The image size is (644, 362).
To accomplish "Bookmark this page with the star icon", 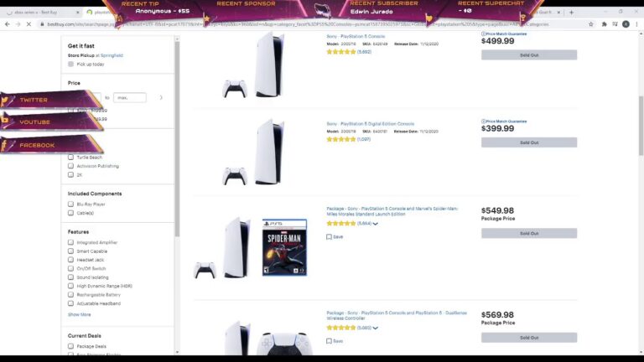I will click(591, 24).
